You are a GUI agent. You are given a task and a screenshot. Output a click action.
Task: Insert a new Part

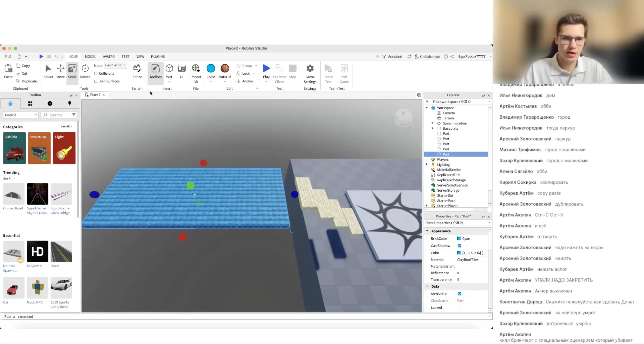coord(169,70)
